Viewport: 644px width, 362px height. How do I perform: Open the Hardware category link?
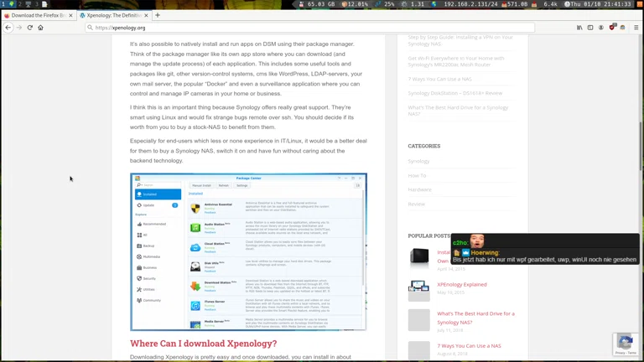tap(419, 189)
